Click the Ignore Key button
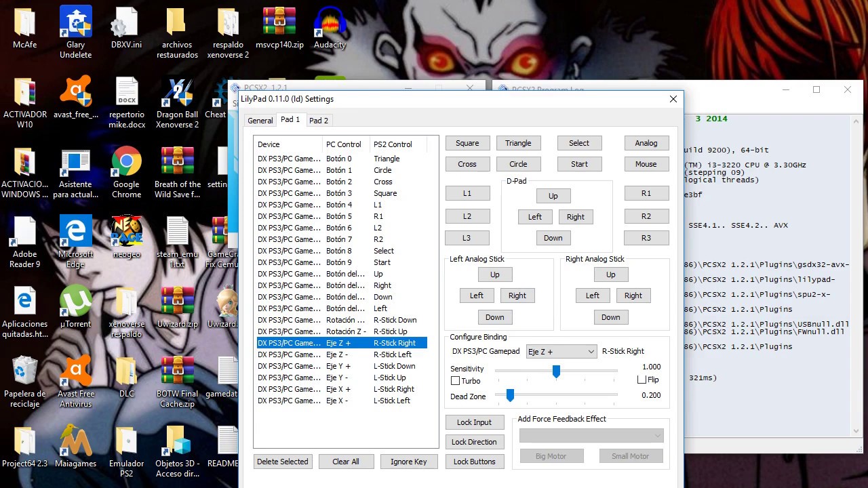Image resolution: width=868 pixels, height=488 pixels. click(409, 462)
